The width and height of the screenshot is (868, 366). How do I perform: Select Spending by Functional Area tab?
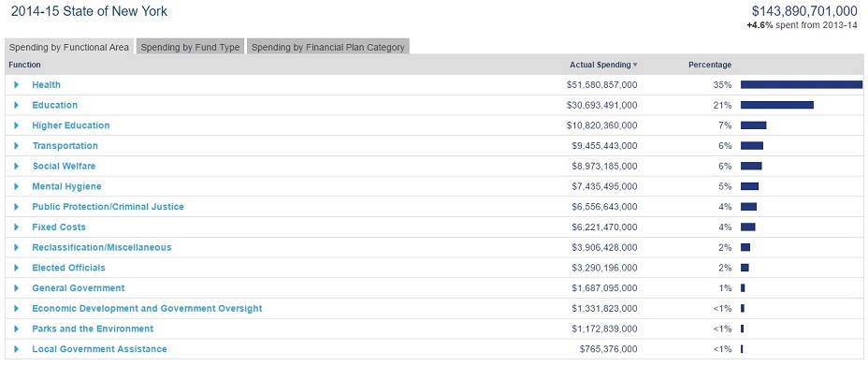tap(68, 47)
